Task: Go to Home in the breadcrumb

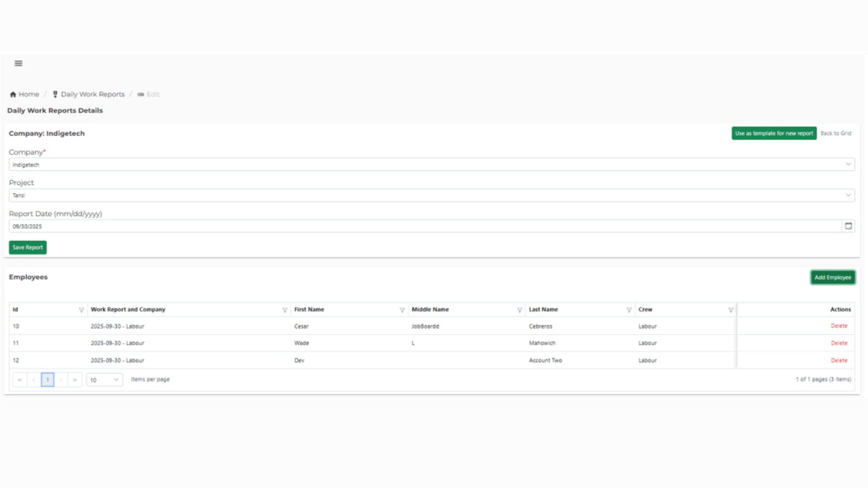Action: (25, 95)
